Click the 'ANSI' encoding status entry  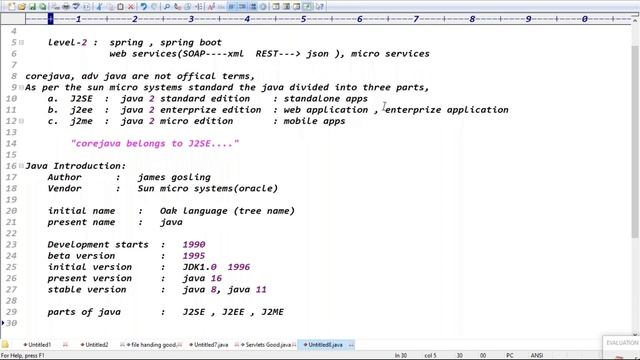[x=537, y=356]
